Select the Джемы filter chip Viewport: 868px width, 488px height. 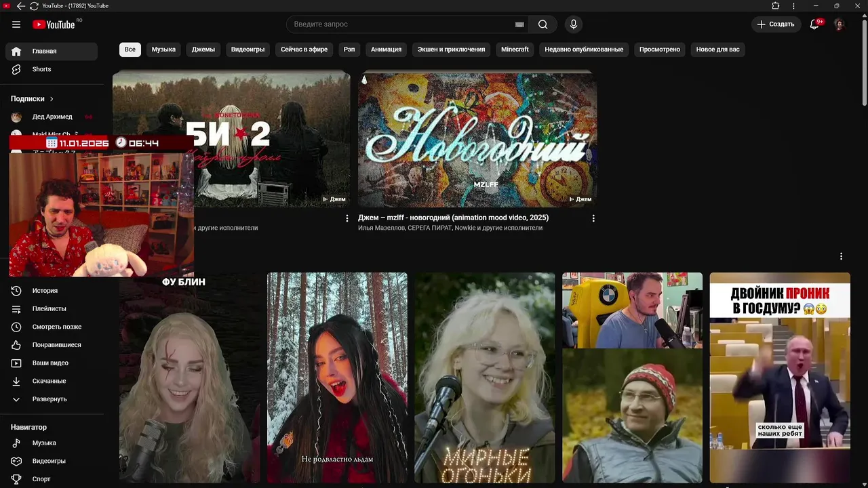[203, 49]
